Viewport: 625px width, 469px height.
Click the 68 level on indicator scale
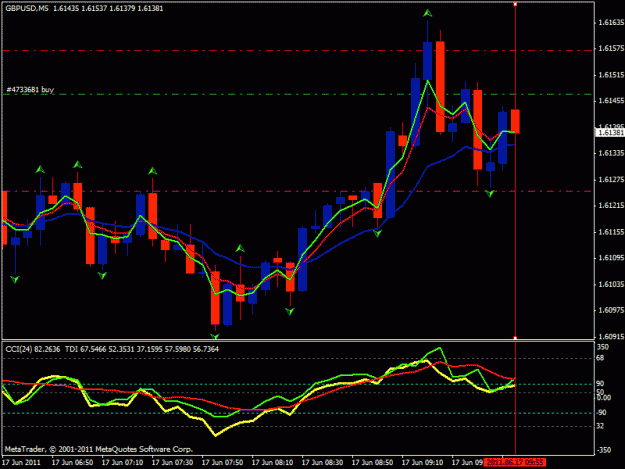[602, 358]
